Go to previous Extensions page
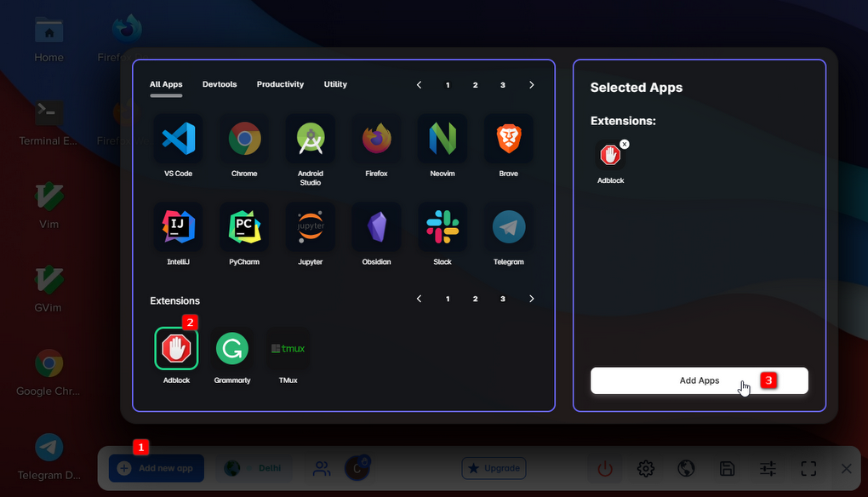 coord(419,299)
